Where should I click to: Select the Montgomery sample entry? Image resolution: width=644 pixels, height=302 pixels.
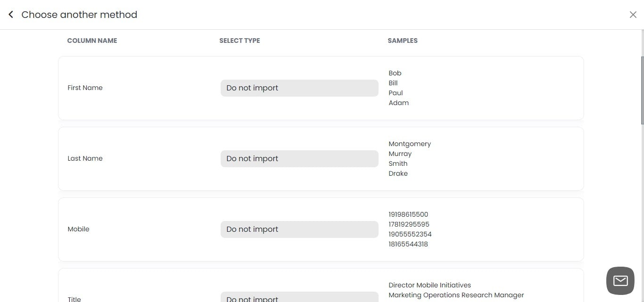409,144
